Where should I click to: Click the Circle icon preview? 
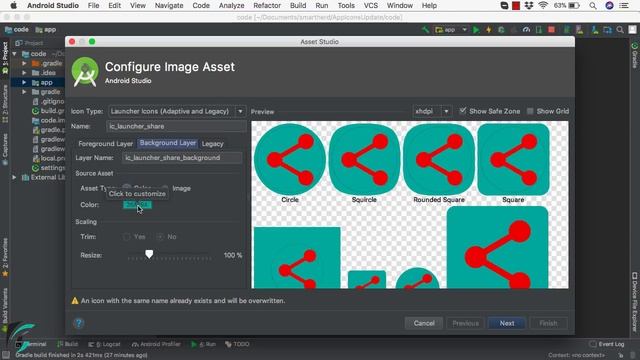click(290, 159)
